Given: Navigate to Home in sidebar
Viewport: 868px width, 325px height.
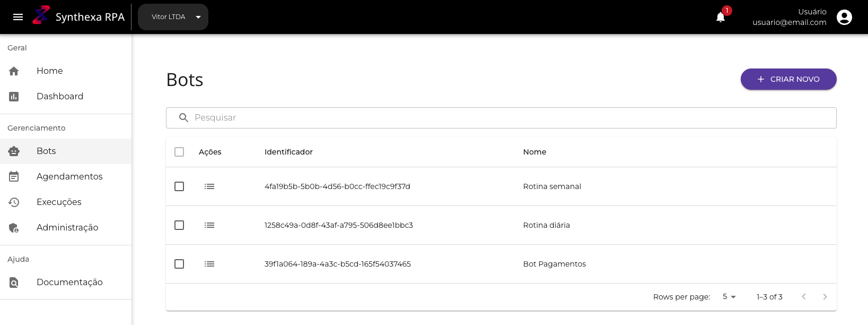Looking at the screenshot, I should pyautogui.click(x=66, y=71).
